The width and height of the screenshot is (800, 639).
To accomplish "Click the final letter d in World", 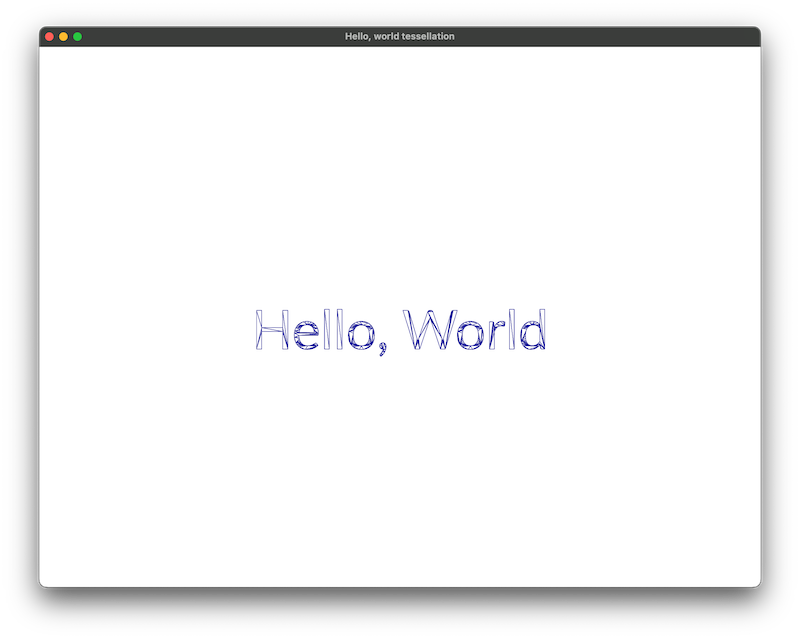I will pos(533,332).
